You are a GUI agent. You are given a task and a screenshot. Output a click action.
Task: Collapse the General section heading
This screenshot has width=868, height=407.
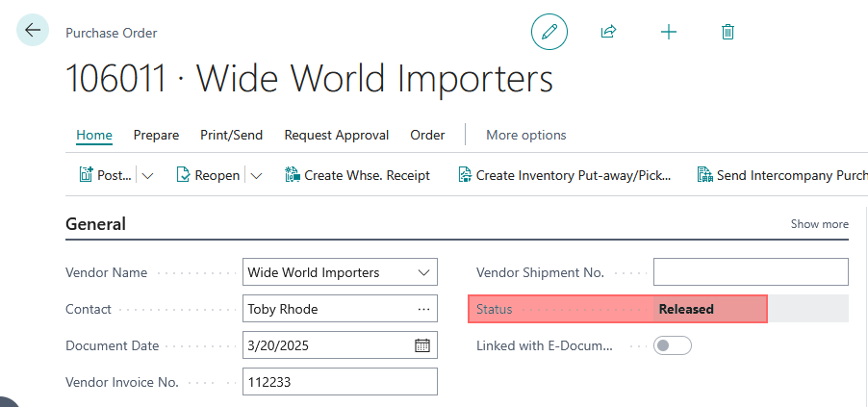(x=96, y=224)
